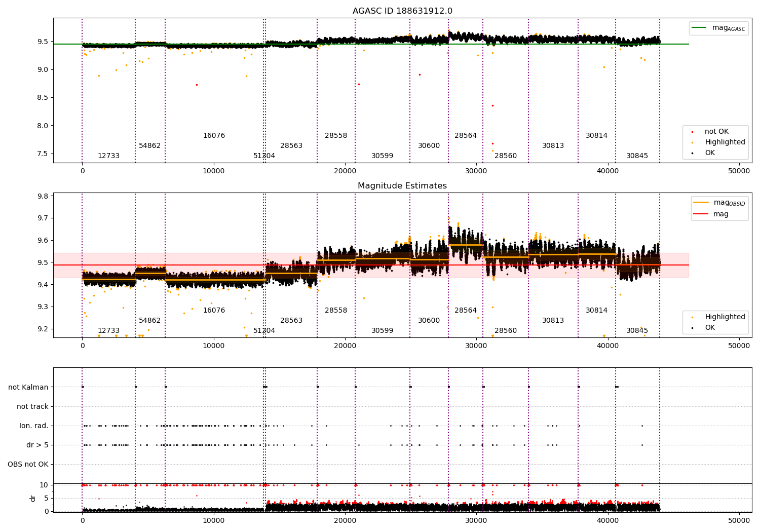
Task: Click the 9.3 tick label
Action: tap(43, 307)
